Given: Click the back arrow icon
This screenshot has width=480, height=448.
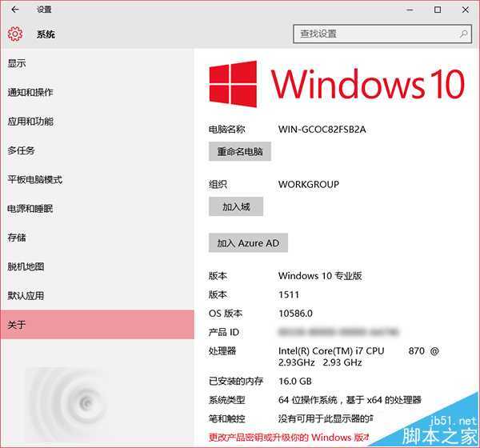Looking at the screenshot, I should click(15, 10).
